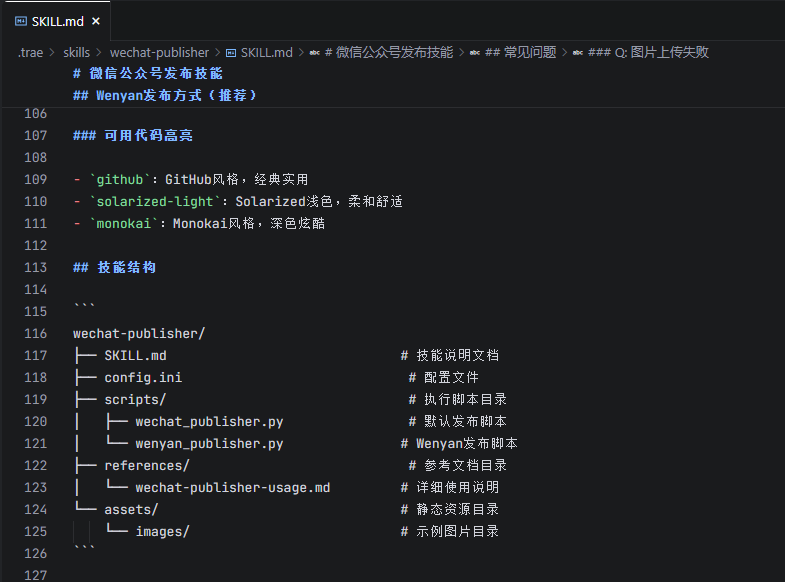The width and height of the screenshot is (785, 582).
Task: Click symbol icon before Q: 图片上传失败 breadcrumb
Action: tap(578, 52)
